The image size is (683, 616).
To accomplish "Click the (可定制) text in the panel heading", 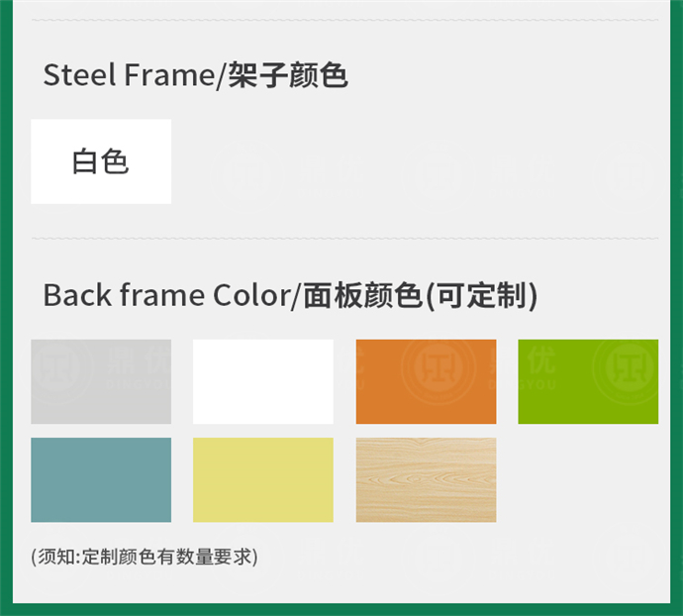I will pyautogui.click(x=481, y=295).
